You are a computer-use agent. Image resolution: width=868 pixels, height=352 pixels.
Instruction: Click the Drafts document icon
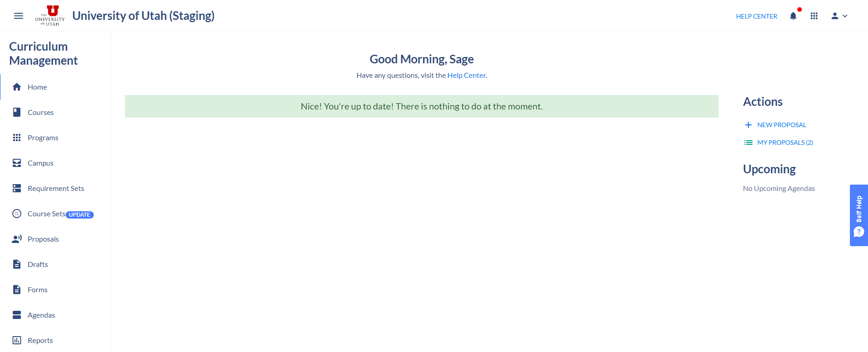click(x=17, y=264)
